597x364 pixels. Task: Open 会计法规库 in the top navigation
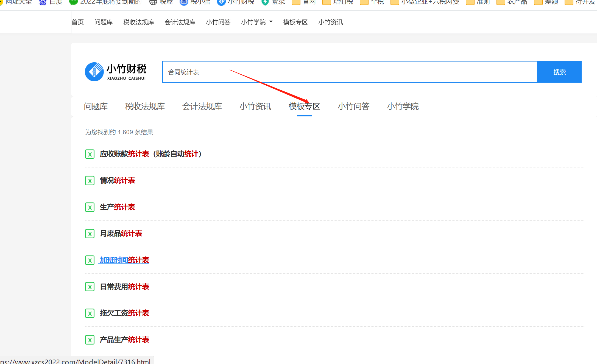tap(180, 22)
